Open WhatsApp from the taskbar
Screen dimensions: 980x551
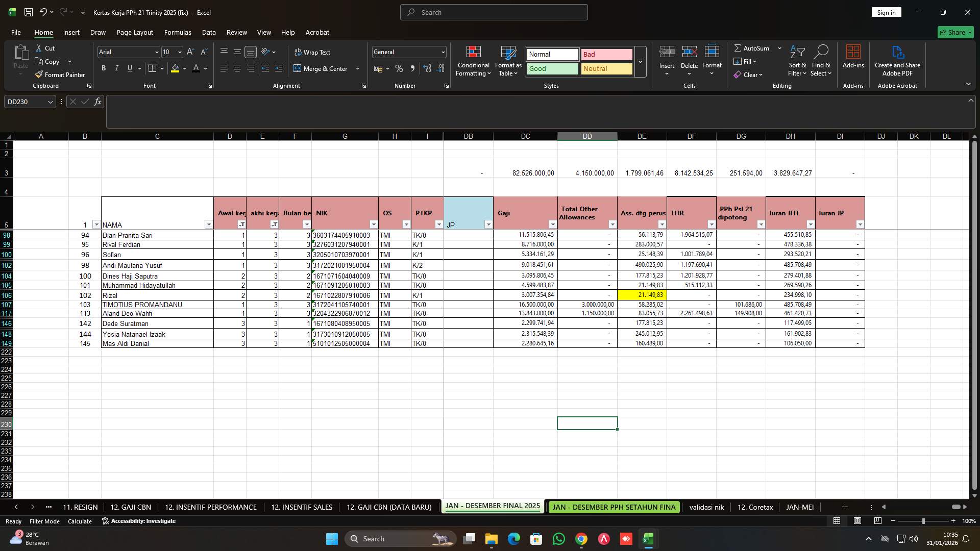pyautogui.click(x=559, y=538)
